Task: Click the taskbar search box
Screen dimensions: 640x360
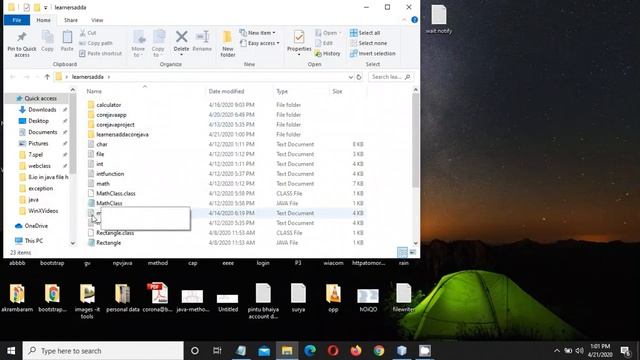Action: (x=103, y=351)
